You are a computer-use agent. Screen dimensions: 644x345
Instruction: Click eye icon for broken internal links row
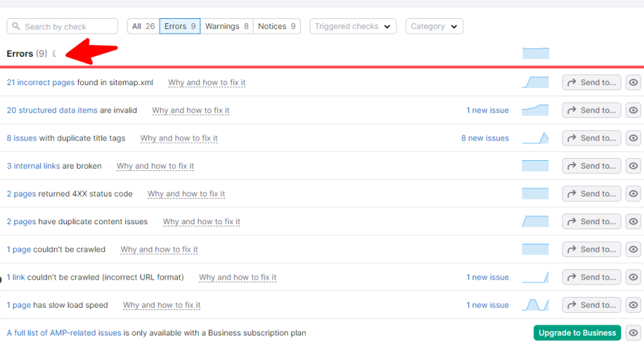pos(634,166)
